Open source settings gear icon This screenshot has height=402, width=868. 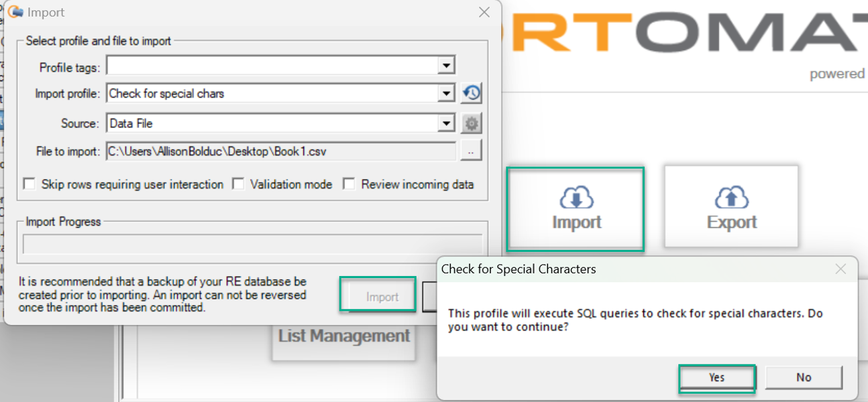472,123
